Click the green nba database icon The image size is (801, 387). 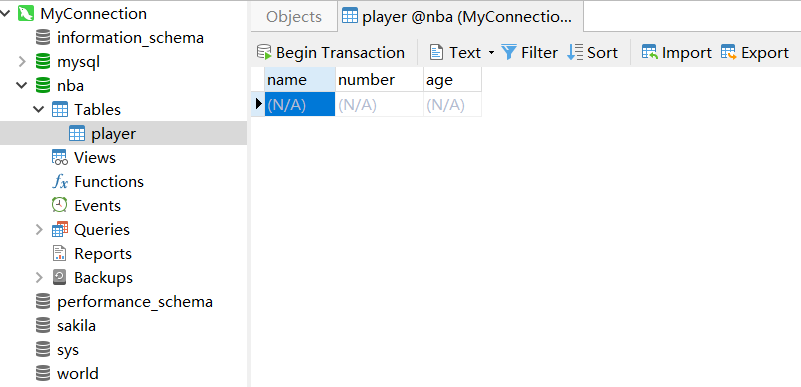(43, 85)
